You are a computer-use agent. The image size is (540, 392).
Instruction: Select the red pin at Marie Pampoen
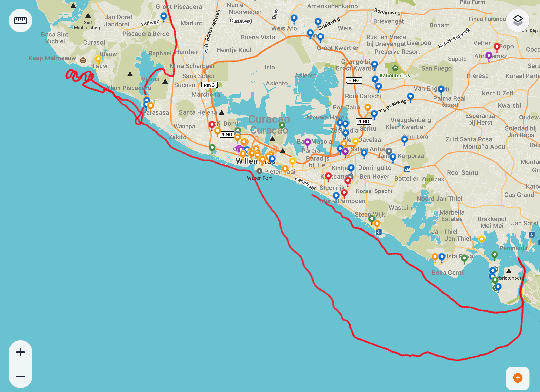pyautogui.click(x=344, y=193)
